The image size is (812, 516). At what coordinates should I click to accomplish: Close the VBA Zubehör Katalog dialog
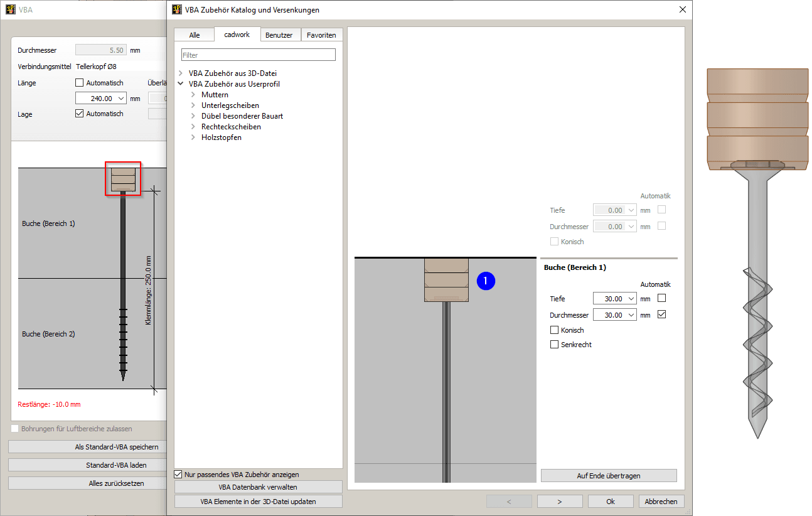683,9
